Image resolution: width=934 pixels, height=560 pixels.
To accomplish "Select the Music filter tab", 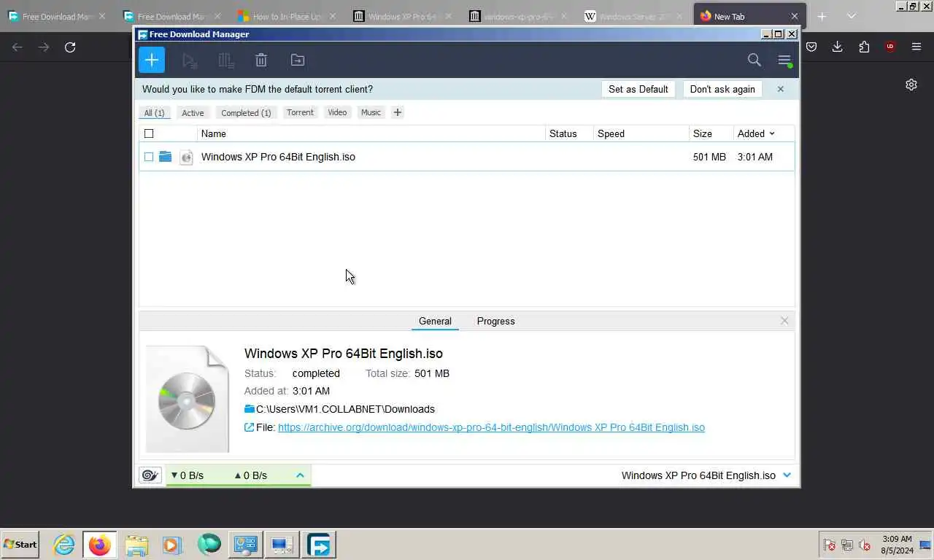I will click(371, 112).
